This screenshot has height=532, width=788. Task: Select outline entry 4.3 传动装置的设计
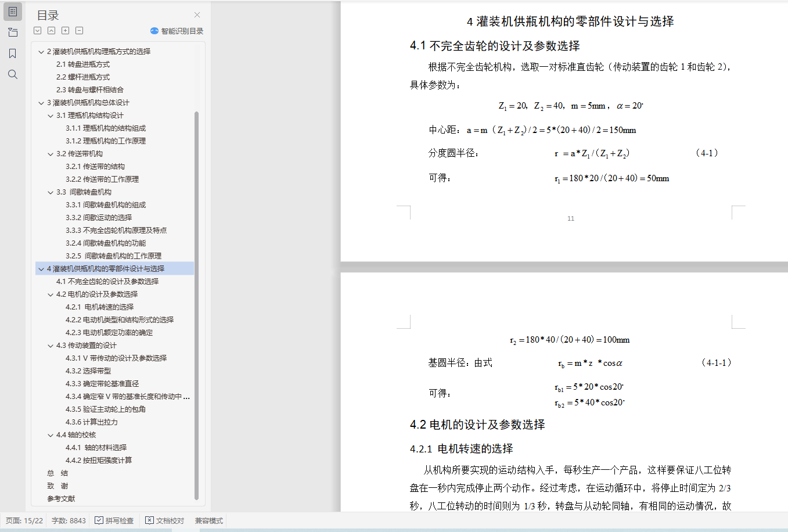point(87,346)
